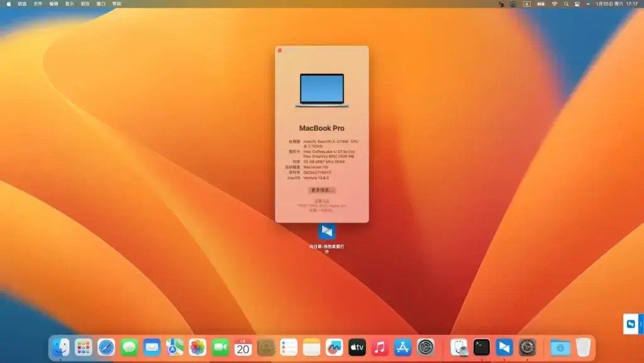Click the battery status icon in menu bar
The width and height of the screenshot is (644, 363).
coord(541,4)
